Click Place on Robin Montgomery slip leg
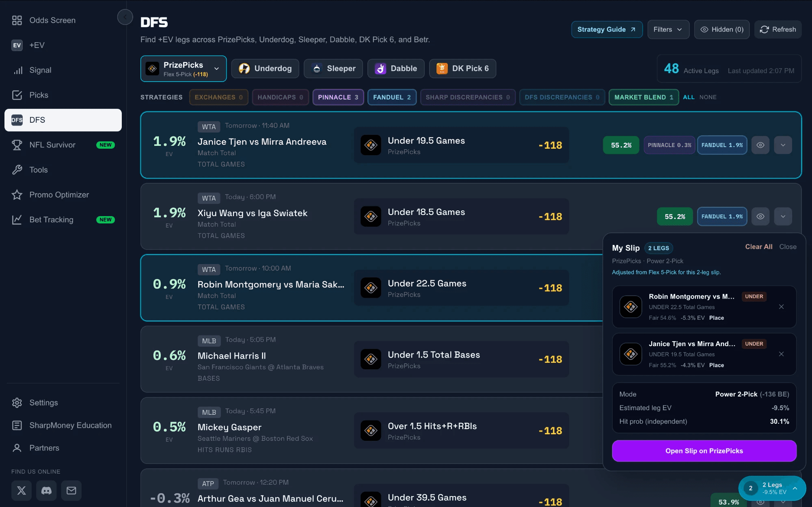This screenshot has width=812, height=507. pos(716,318)
